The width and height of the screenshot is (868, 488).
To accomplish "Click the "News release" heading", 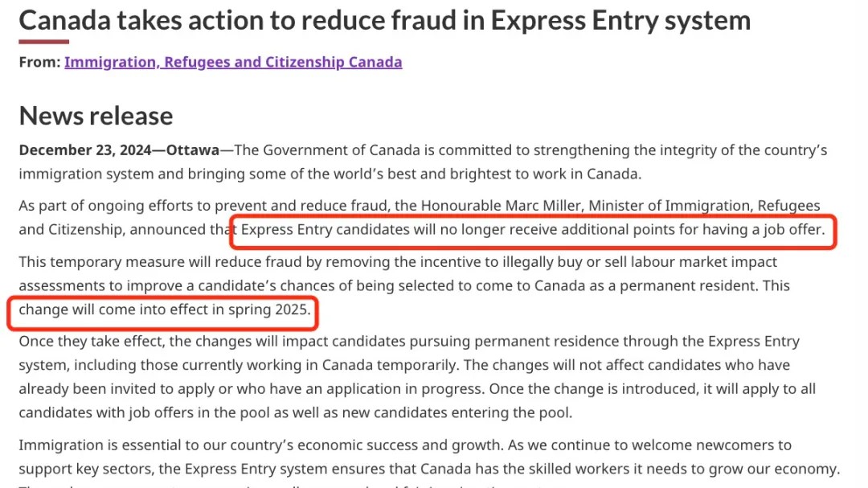I will pyautogui.click(x=96, y=116).
